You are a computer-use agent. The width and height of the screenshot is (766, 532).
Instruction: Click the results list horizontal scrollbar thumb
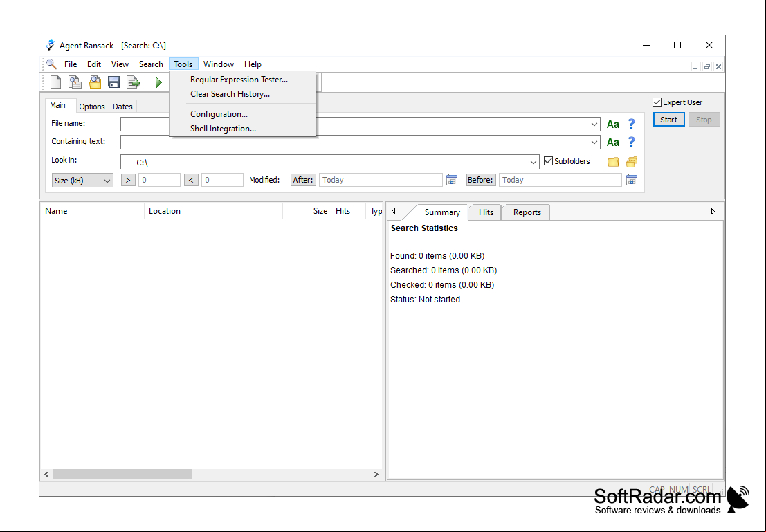[x=122, y=475]
